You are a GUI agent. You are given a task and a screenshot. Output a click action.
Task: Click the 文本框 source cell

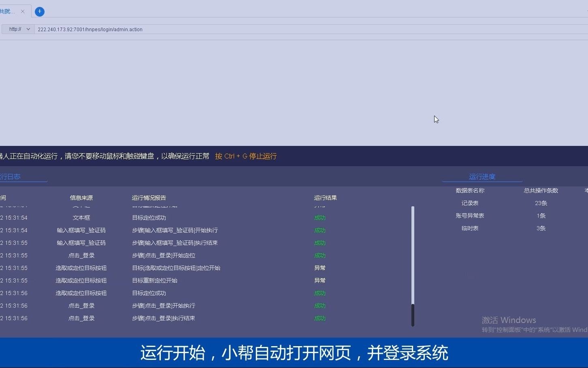point(81,218)
